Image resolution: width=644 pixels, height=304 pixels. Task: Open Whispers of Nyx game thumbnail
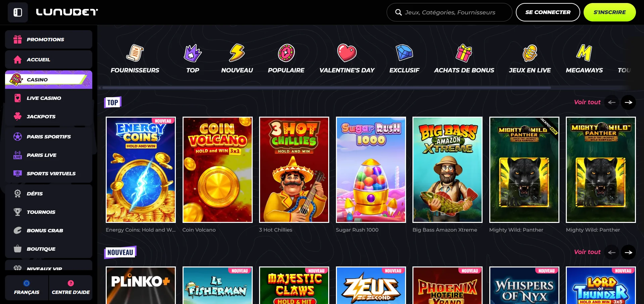[x=524, y=285]
